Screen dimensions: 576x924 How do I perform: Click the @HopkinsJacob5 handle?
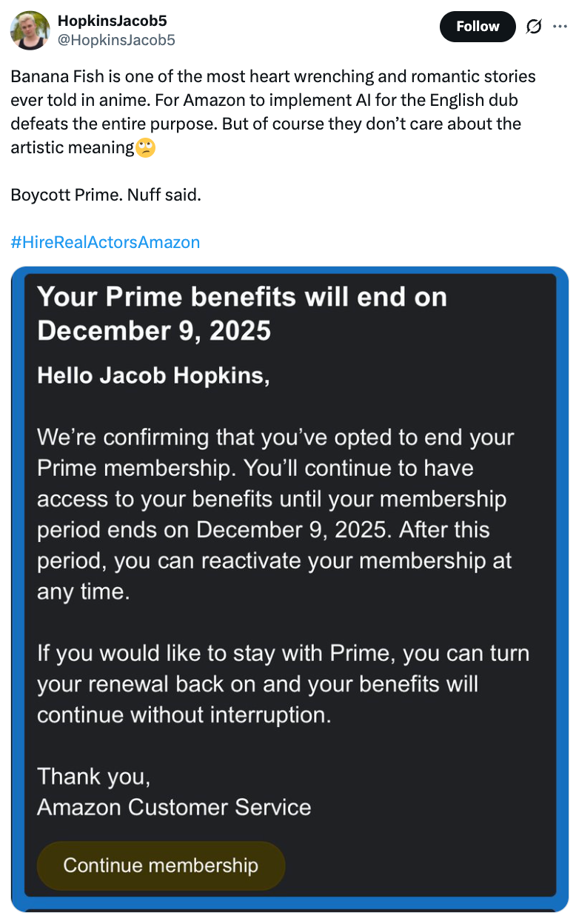coord(116,40)
